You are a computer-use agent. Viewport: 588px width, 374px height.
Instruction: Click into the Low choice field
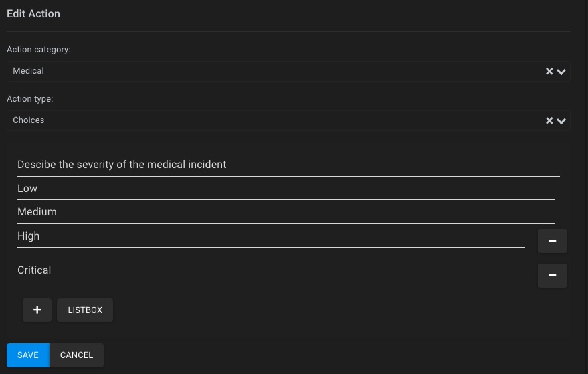coord(285,189)
